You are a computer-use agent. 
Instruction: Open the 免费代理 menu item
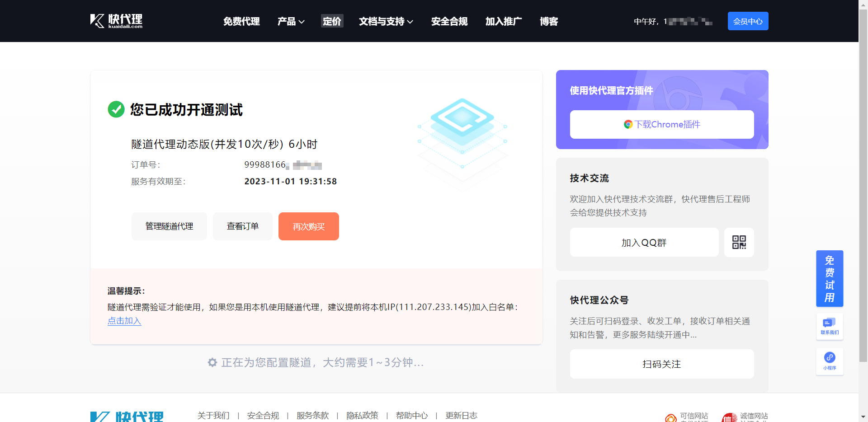pos(241,21)
